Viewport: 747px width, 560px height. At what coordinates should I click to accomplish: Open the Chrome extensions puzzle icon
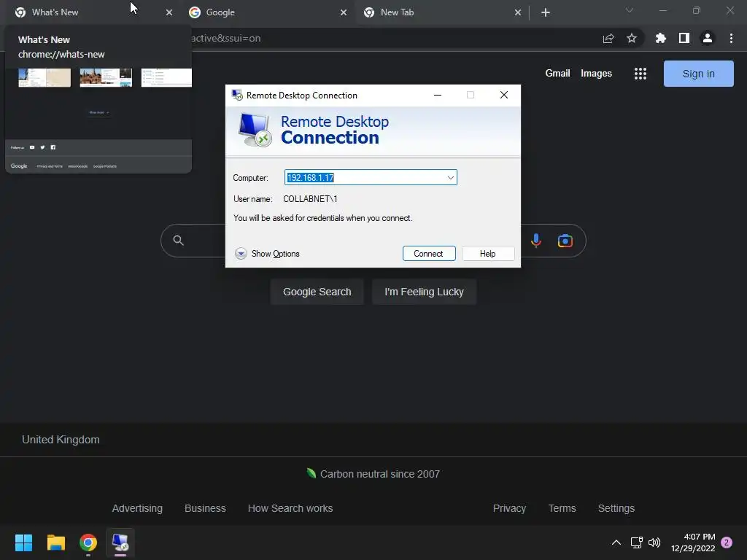(661, 38)
